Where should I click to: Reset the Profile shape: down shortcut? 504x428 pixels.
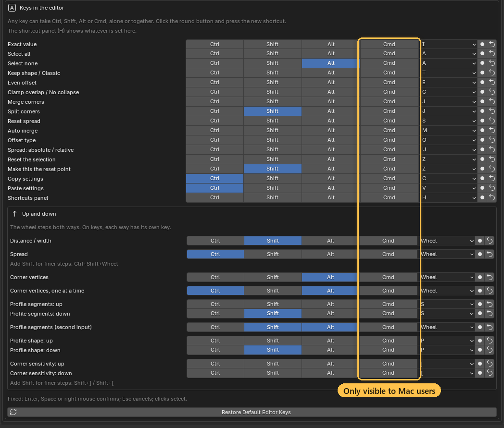click(490, 350)
